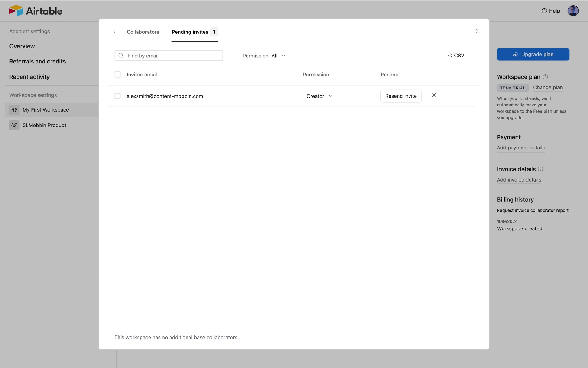Image resolution: width=588 pixels, height=368 pixels.
Task: Remove the alexsmith pending invite
Action: pos(434,95)
